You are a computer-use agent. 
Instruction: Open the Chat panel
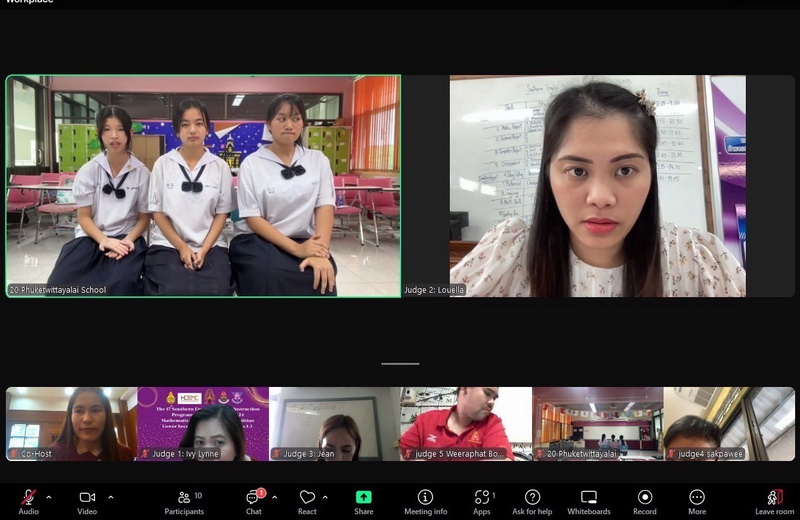(254, 502)
